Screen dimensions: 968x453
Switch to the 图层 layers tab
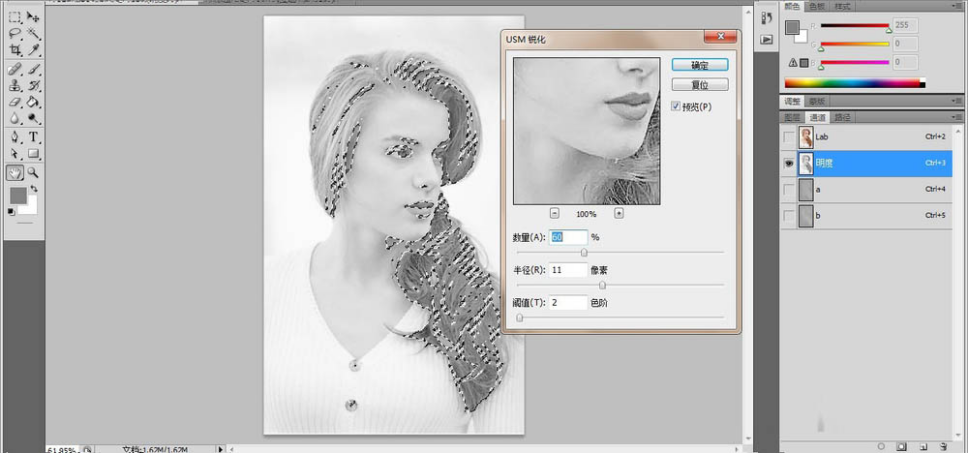tap(791, 117)
